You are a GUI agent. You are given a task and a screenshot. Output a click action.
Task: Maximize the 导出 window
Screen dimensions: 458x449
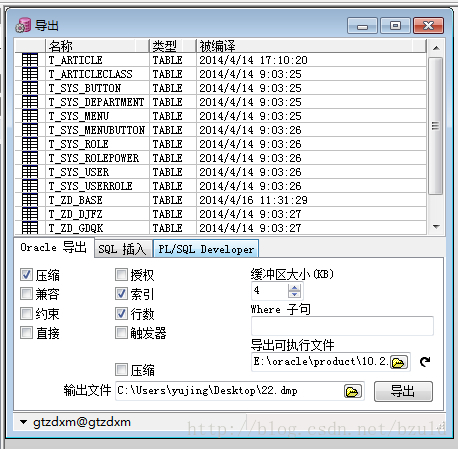tap(395, 26)
